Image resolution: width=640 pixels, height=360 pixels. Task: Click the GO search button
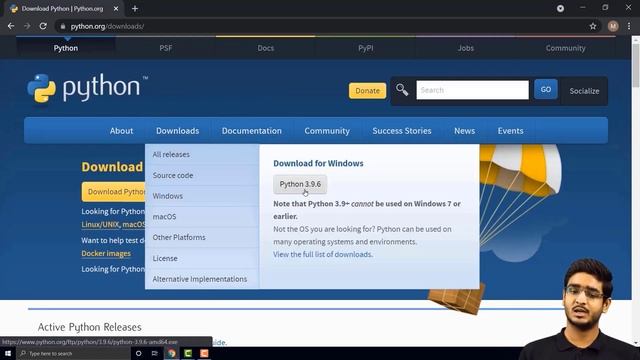click(546, 89)
